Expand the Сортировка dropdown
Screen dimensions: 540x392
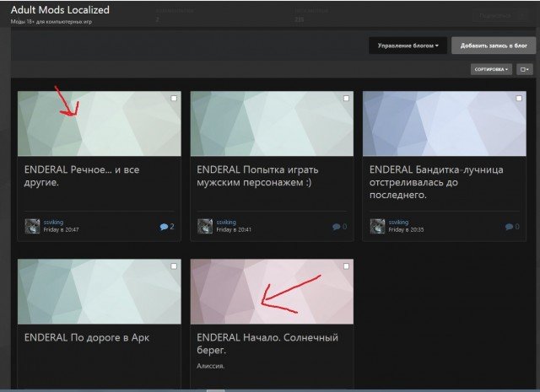pyautogui.click(x=490, y=69)
